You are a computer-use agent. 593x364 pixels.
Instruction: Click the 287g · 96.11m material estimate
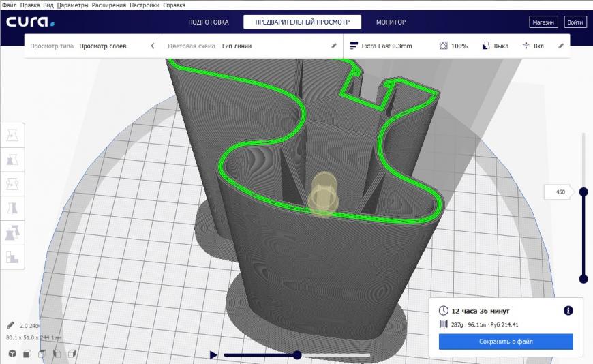[x=485, y=324]
